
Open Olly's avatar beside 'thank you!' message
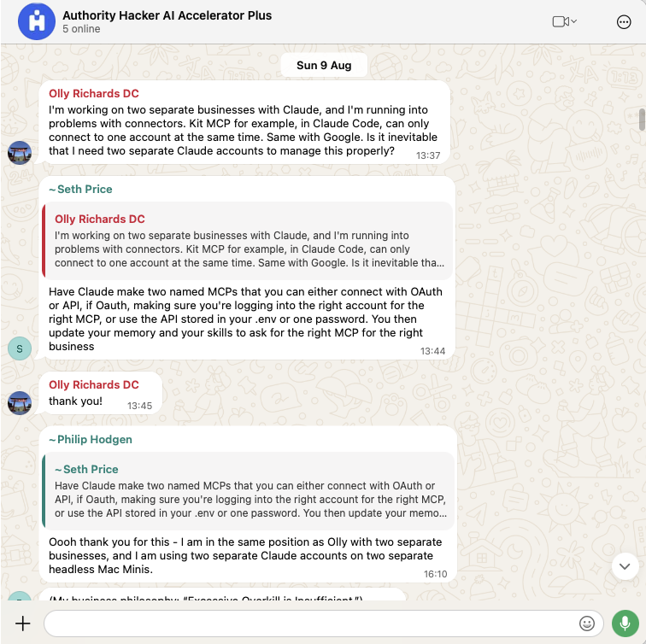pyautogui.click(x=20, y=403)
